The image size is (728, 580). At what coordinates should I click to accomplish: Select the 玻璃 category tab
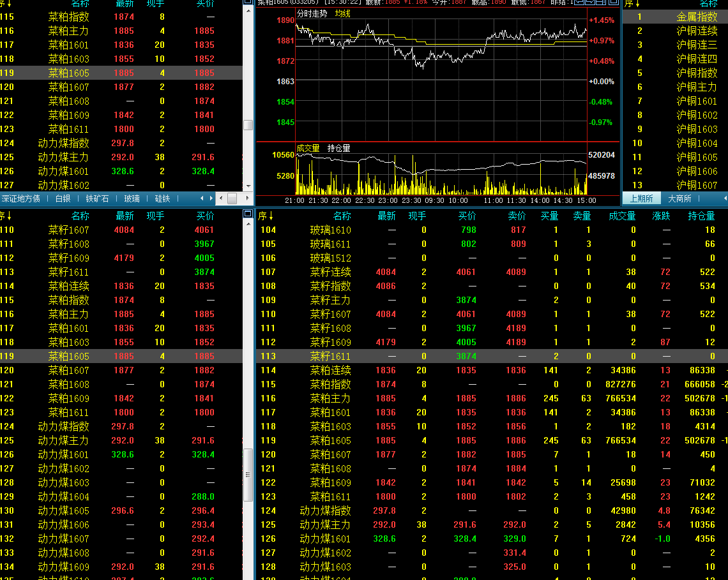(x=132, y=198)
